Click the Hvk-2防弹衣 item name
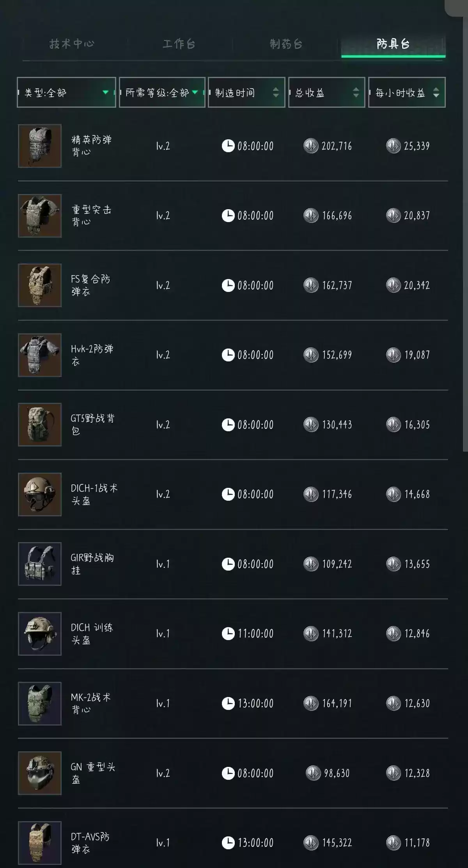Viewport: 468px width, 868px height. (x=92, y=355)
